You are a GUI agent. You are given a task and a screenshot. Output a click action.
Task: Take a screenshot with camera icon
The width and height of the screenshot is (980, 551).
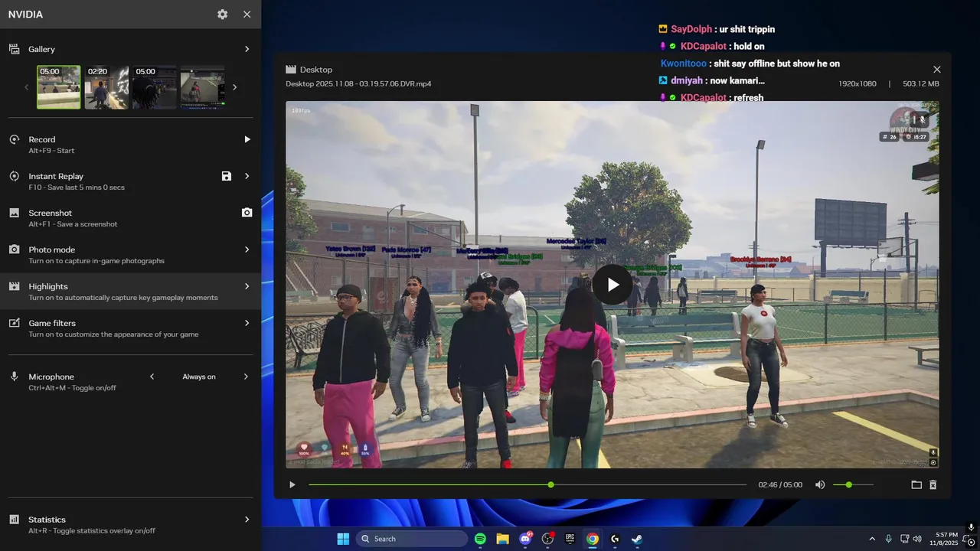coord(247,213)
